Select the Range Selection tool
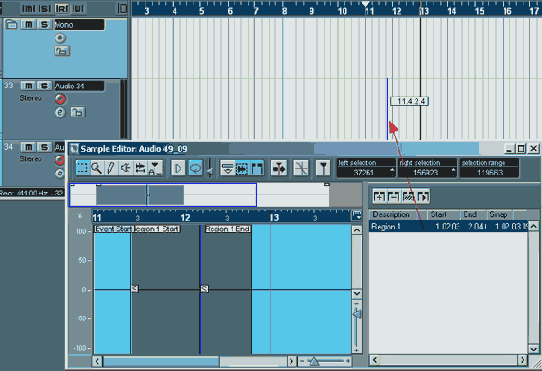The height and width of the screenshot is (371, 542). coord(82,168)
